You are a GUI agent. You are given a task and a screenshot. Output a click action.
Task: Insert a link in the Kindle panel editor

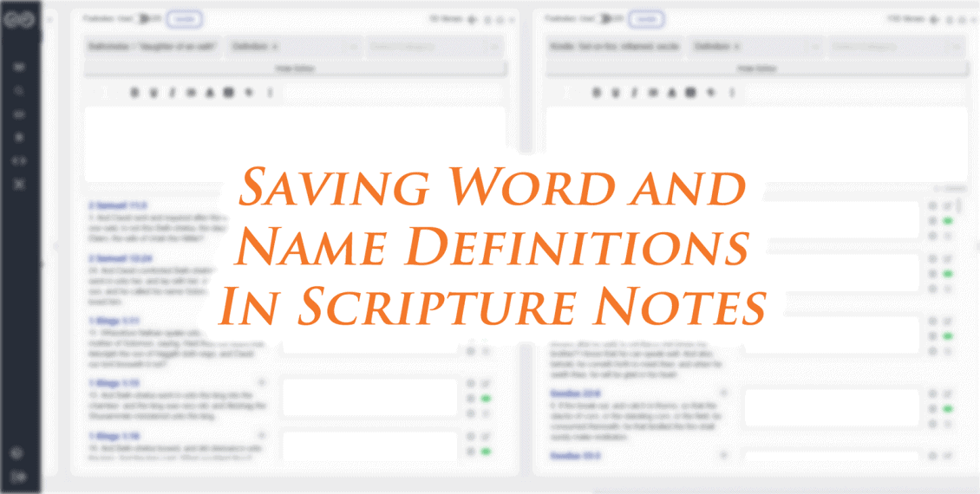711,93
